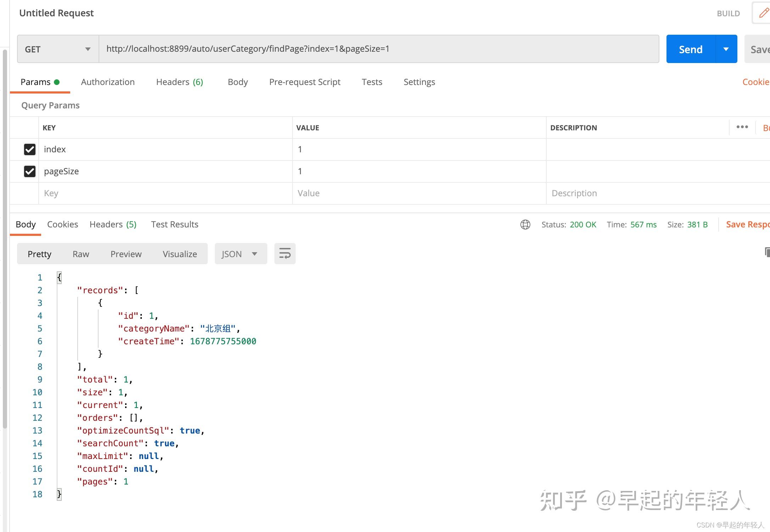Select the Pretty response view
The height and width of the screenshot is (532, 770).
coord(39,254)
